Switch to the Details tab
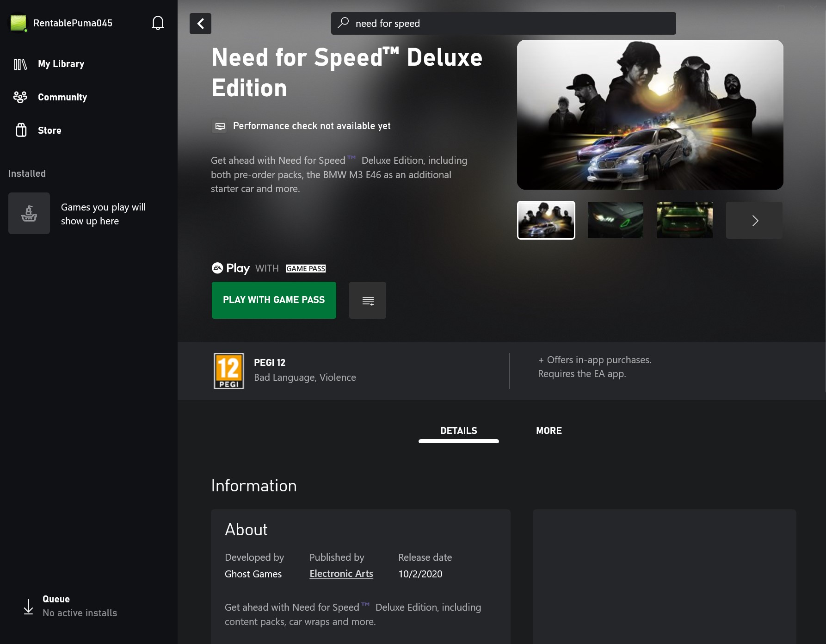The width and height of the screenshot is (826, 644). [459, 431]
